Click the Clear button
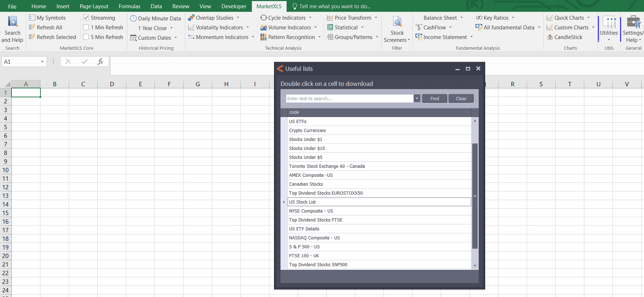The height and width of the screenshot is (297, 644). [x=461, y=98]
